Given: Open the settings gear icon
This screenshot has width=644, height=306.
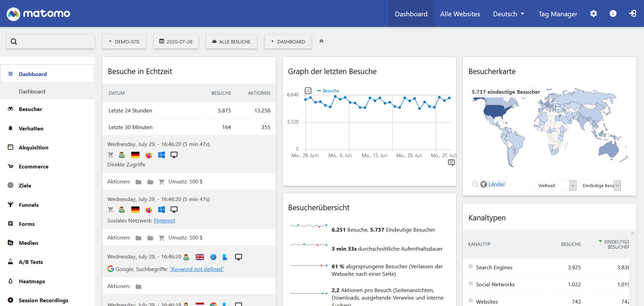Looking at the screenshot, I should tap(593, 14).
